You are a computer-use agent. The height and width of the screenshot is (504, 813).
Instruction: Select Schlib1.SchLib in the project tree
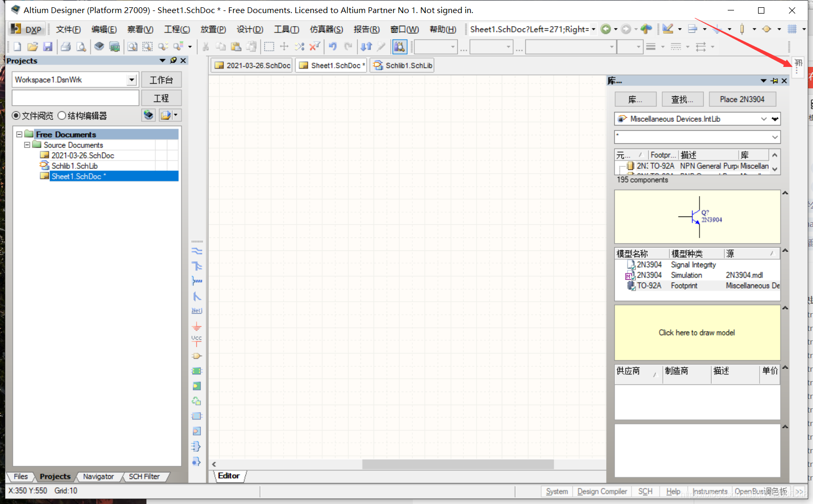click(74, 166)
